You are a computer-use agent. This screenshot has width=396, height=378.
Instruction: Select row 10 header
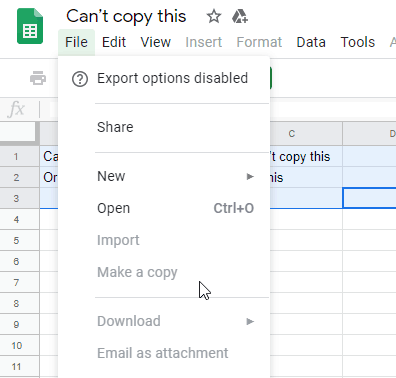20,345
